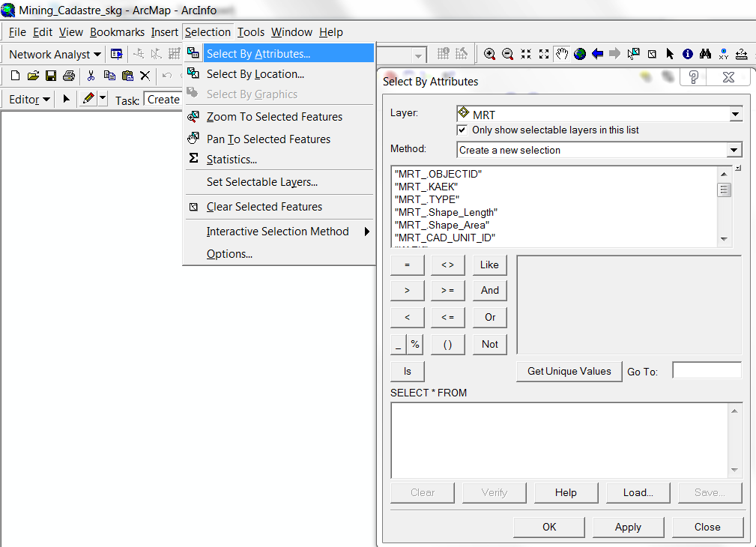Open the Network Analyst dropdown menu
This screenshot has height=547, width=756.
click(x=55, y=54)
